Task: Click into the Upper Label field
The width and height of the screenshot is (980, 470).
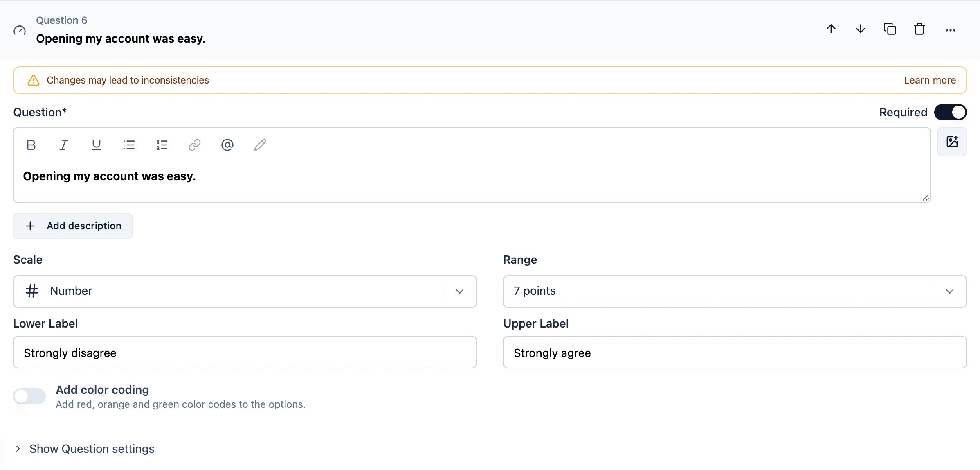Action: click(x=735, y=352)
